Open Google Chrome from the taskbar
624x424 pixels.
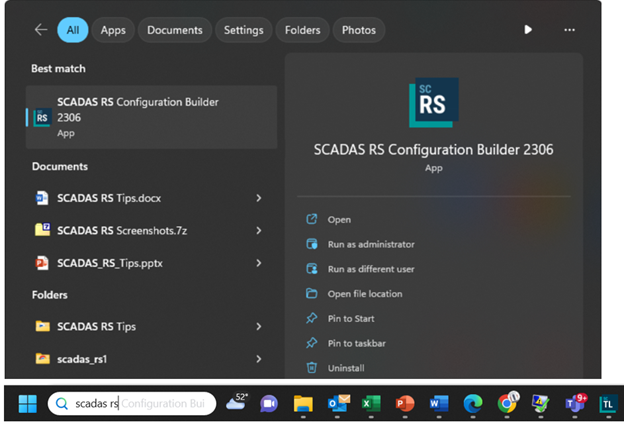[507, 403]
